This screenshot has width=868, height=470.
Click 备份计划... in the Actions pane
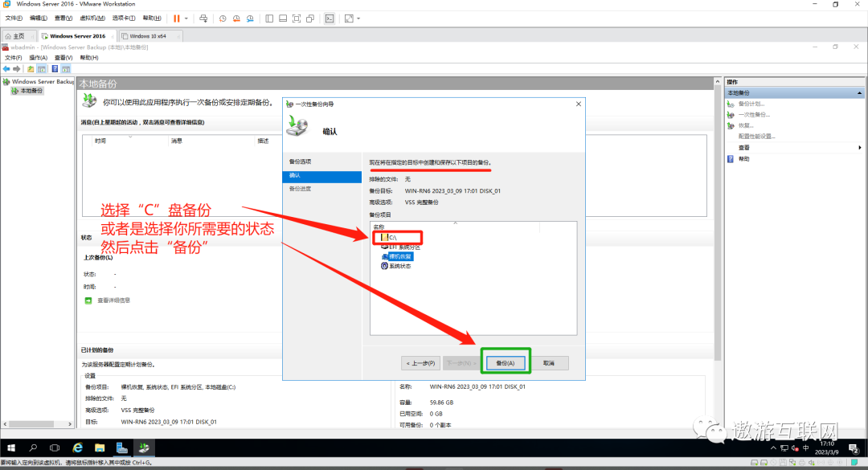751,104
